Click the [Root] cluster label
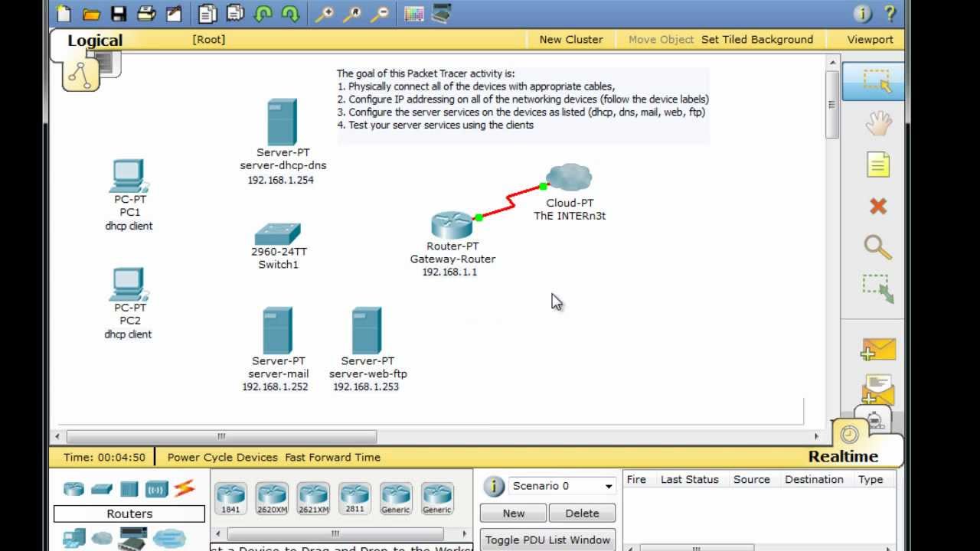 [x=209, y=40]
